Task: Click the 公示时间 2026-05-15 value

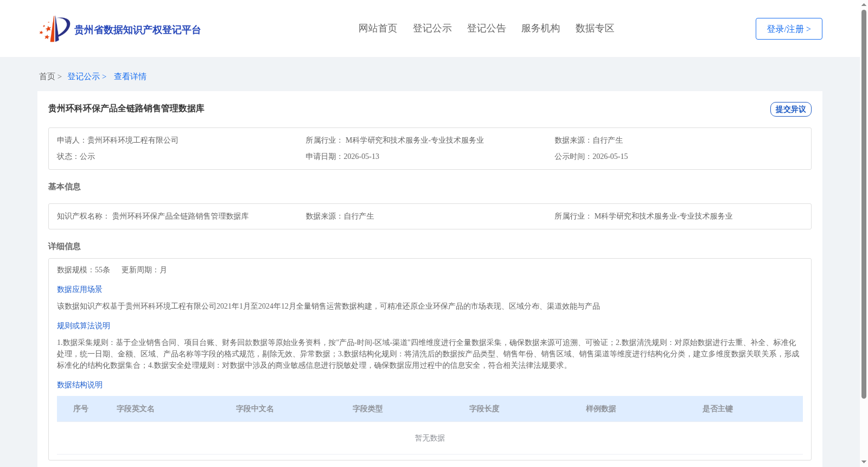Action: click(610, 156)
